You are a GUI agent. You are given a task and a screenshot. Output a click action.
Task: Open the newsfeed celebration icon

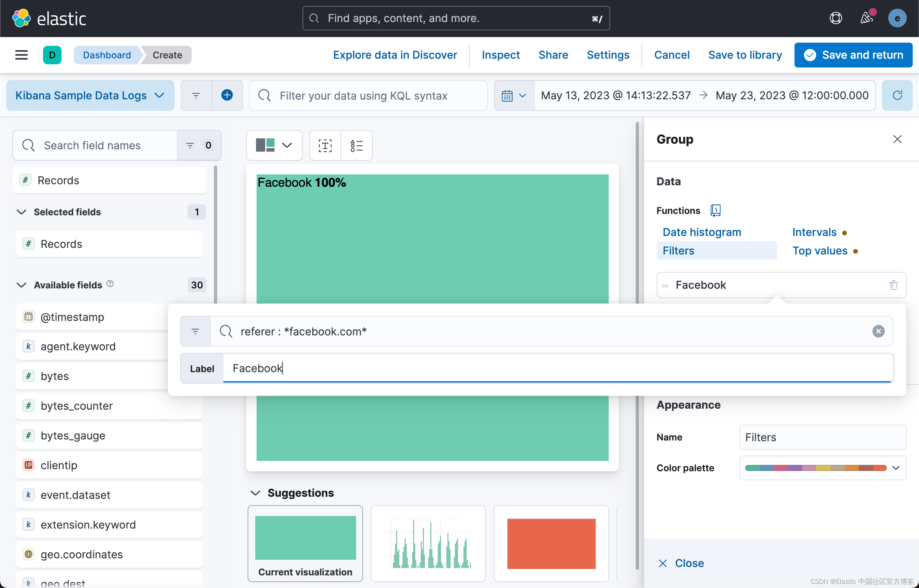pyautogui.click(x=866, y=18)
